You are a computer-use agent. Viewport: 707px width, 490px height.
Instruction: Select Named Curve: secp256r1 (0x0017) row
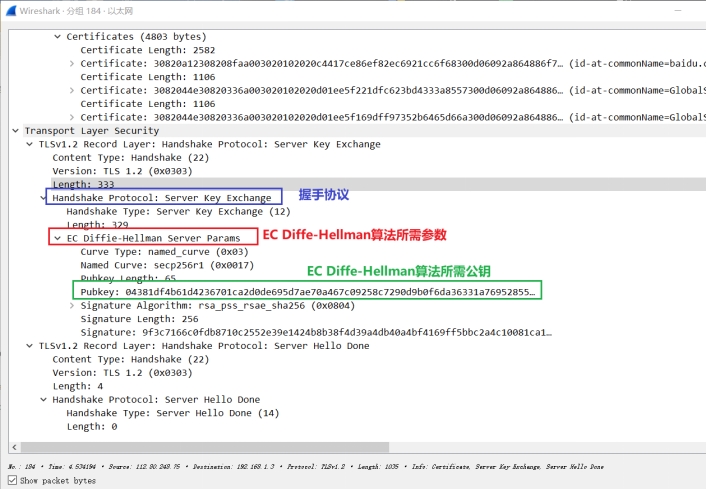coord(167,265)
